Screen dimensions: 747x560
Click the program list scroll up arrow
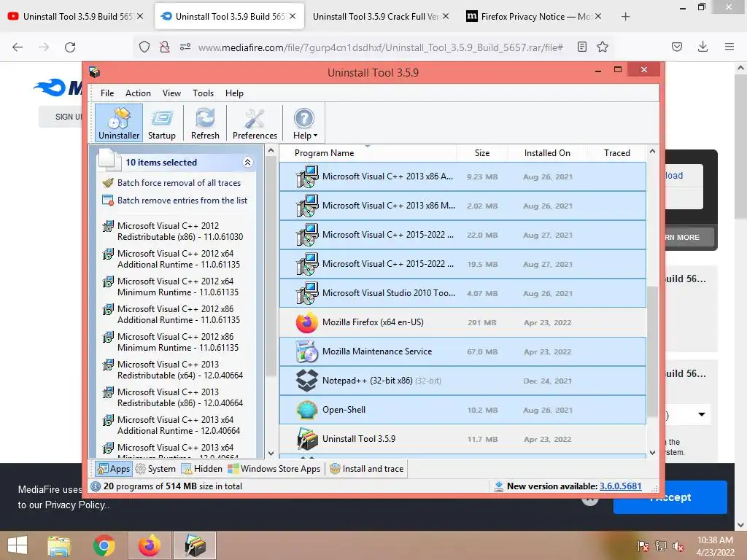(653, 152)
